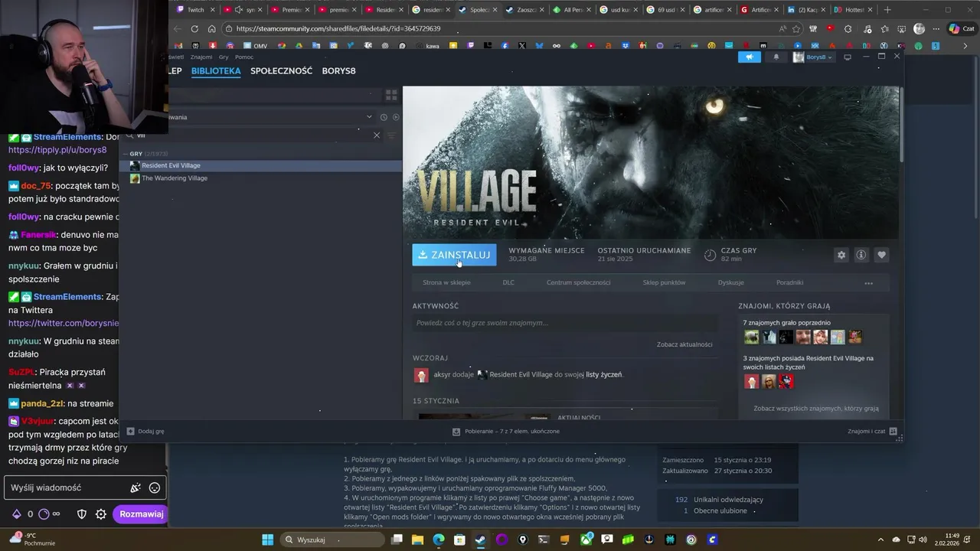
Task: Open library filter options icon
Action: 391,135
